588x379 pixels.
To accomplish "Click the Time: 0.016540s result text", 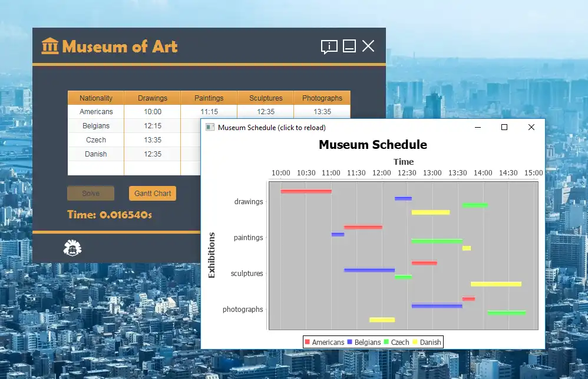I will (x=110, y=215).
